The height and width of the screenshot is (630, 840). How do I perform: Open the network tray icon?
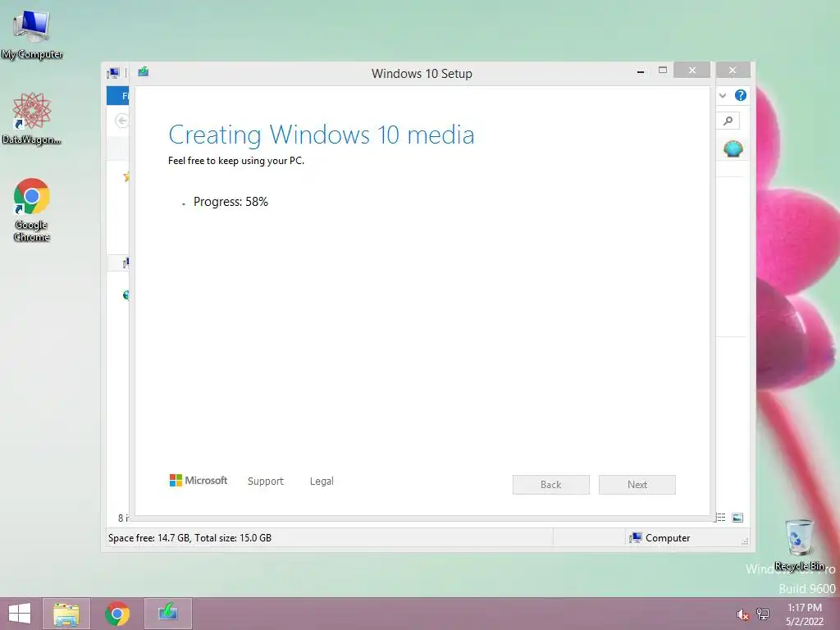tap(763, 614)
